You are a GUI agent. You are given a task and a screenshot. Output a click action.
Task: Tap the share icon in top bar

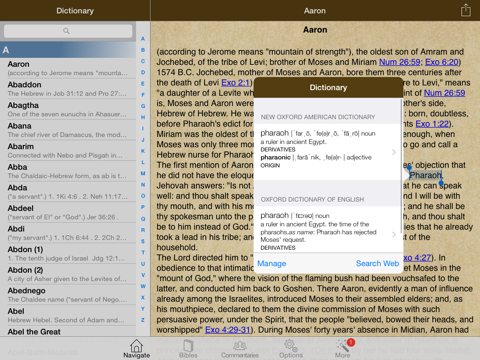pyautogui.click(x=466, y=10)
